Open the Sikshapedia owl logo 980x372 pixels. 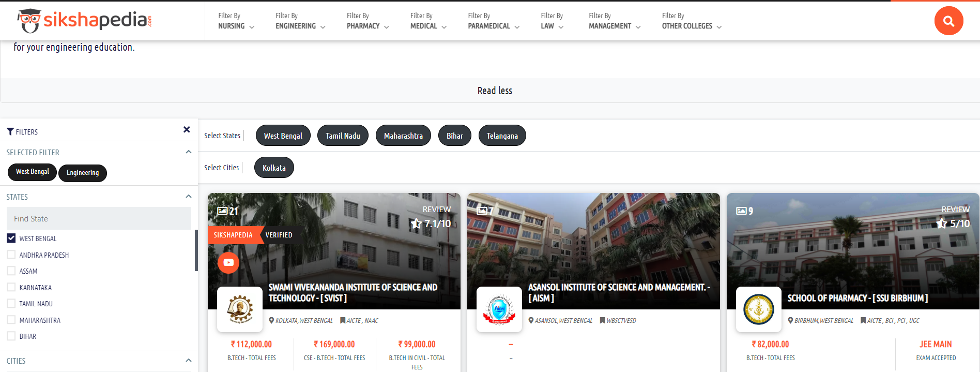point(84,21)
